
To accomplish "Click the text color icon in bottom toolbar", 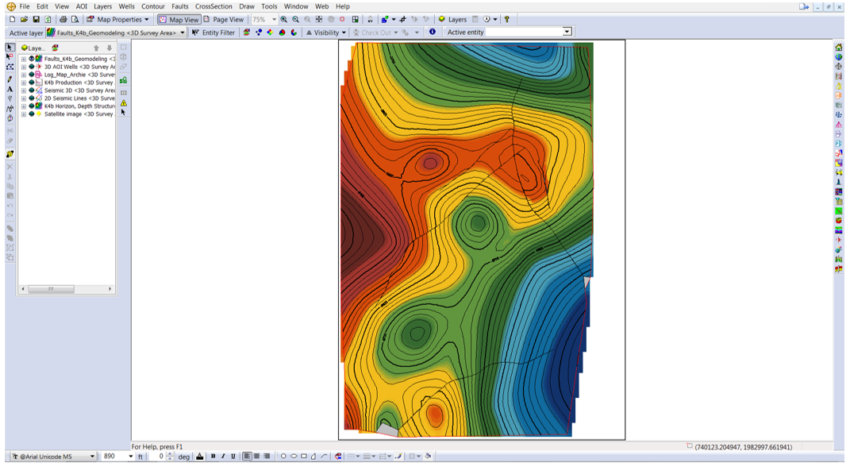I will point(199,457).
